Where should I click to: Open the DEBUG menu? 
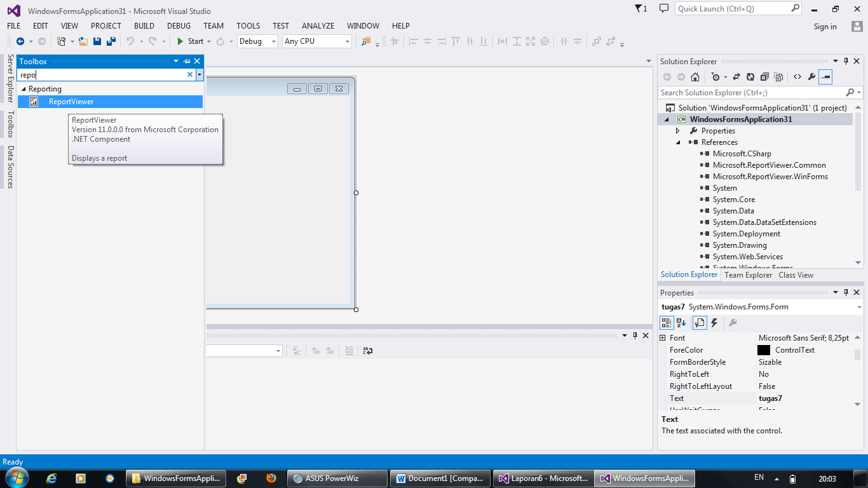(x=179, y=25)
